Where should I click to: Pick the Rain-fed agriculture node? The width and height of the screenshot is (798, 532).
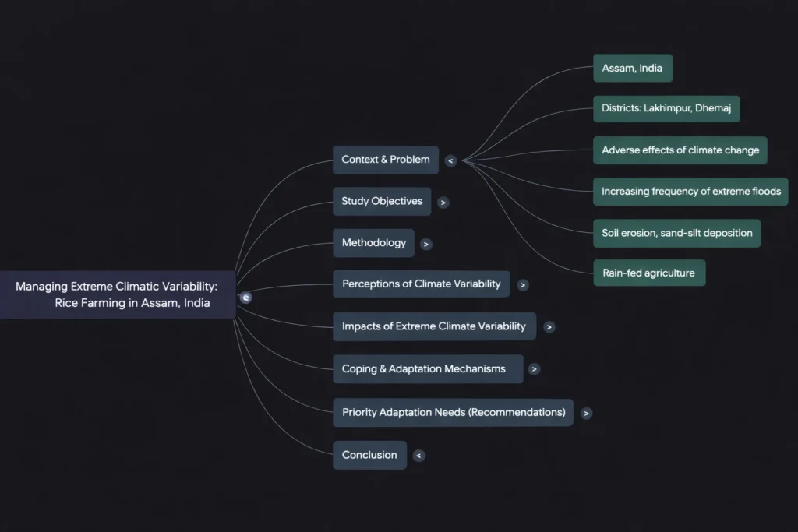pos(648,273)
